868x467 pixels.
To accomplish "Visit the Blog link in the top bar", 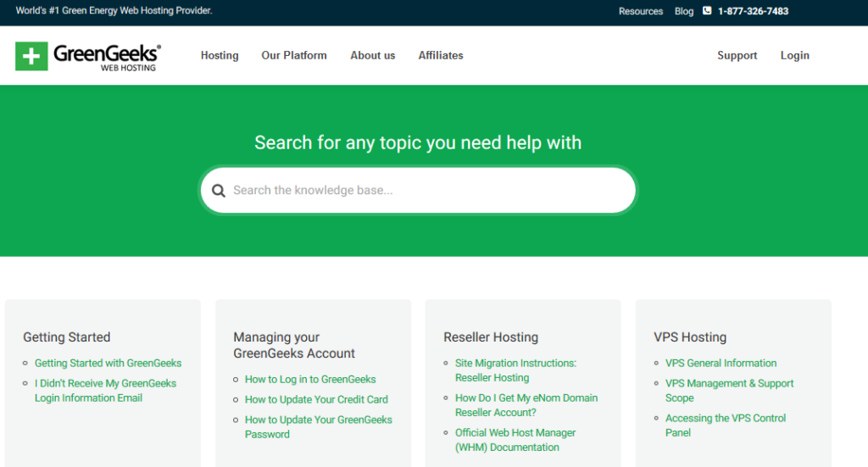I will (684, 11).
